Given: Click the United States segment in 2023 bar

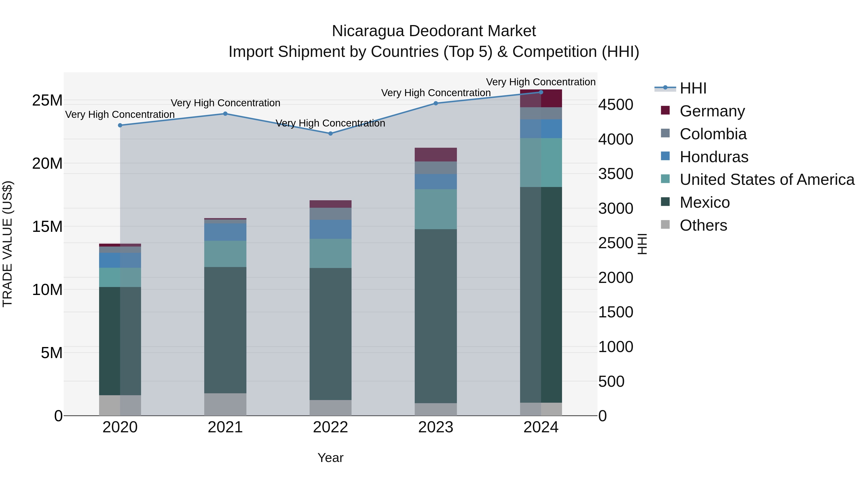Looking at the screenshot, I should coord(436,209).
